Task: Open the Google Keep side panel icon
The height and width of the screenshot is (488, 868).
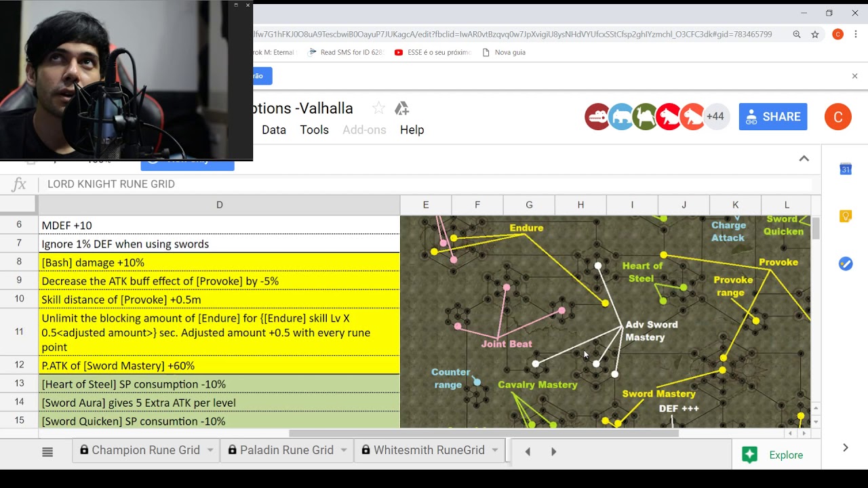Action: 846,216
